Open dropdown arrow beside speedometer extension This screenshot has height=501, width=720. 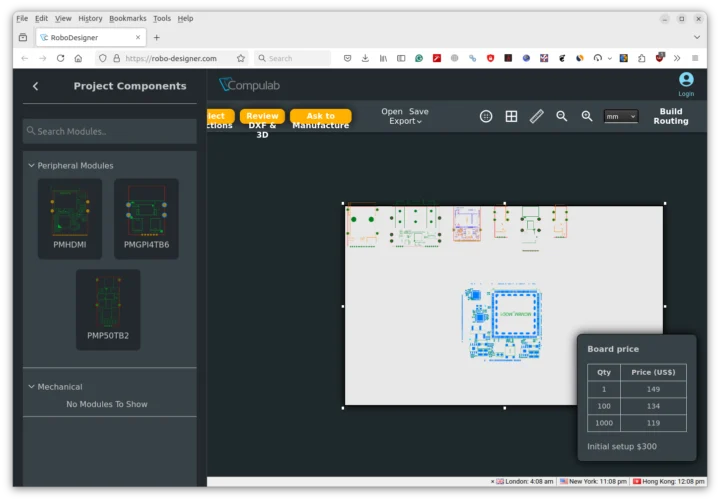609,58
